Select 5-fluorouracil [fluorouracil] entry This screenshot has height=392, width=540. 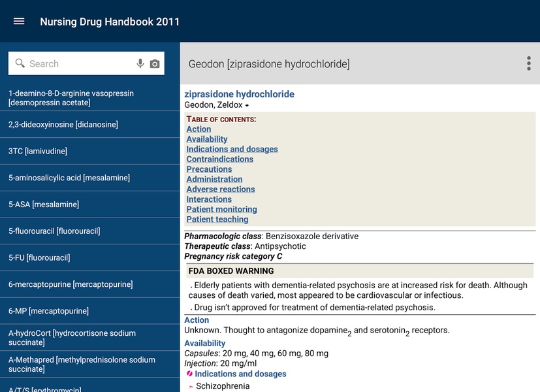pos(90,231)
